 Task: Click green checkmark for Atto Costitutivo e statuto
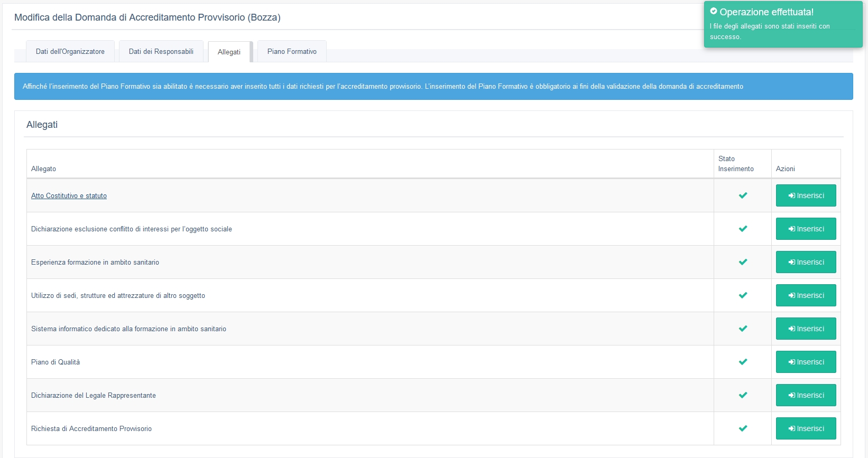coord(743,195)
